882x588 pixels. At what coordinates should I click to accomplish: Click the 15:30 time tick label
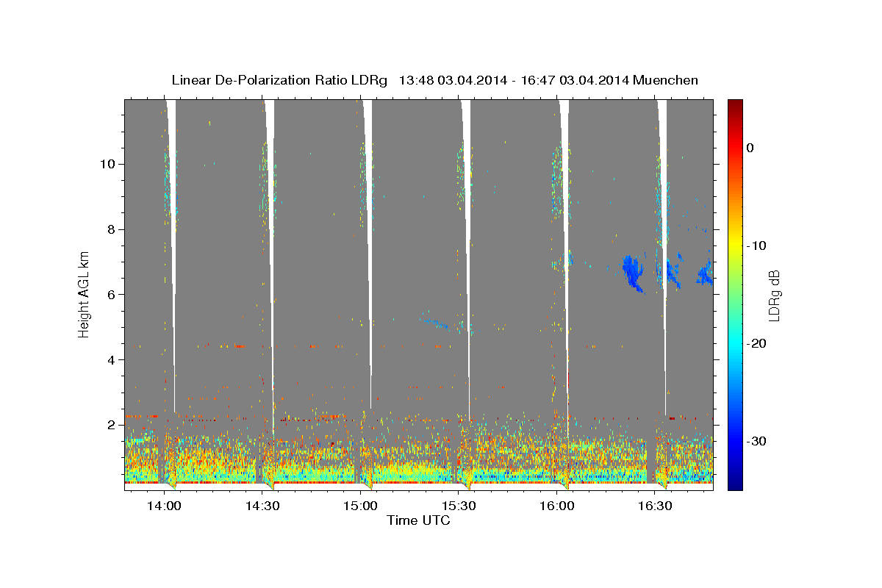click(459, 506)
